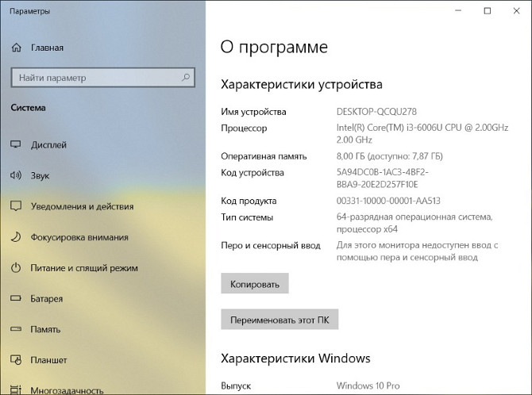Viewport: 532px width, 395px height.
Task: Click the drive icon for Память
Action: point(16,329)
